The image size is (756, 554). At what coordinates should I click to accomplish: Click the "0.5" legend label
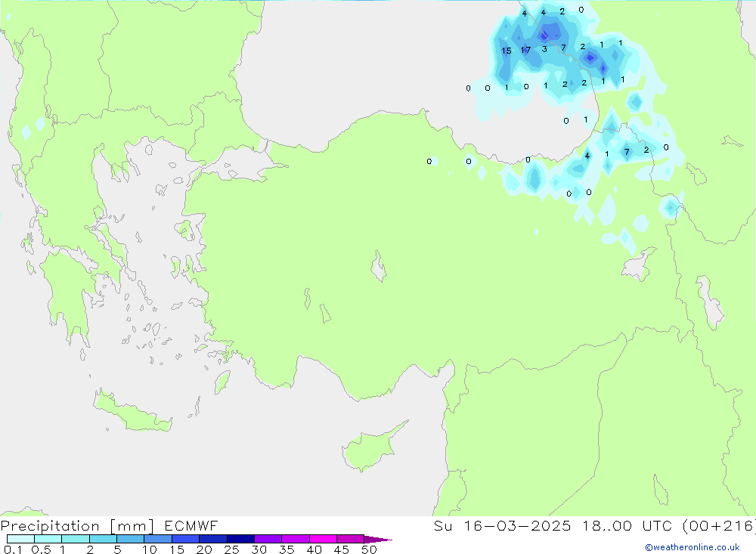coord(41,549)
